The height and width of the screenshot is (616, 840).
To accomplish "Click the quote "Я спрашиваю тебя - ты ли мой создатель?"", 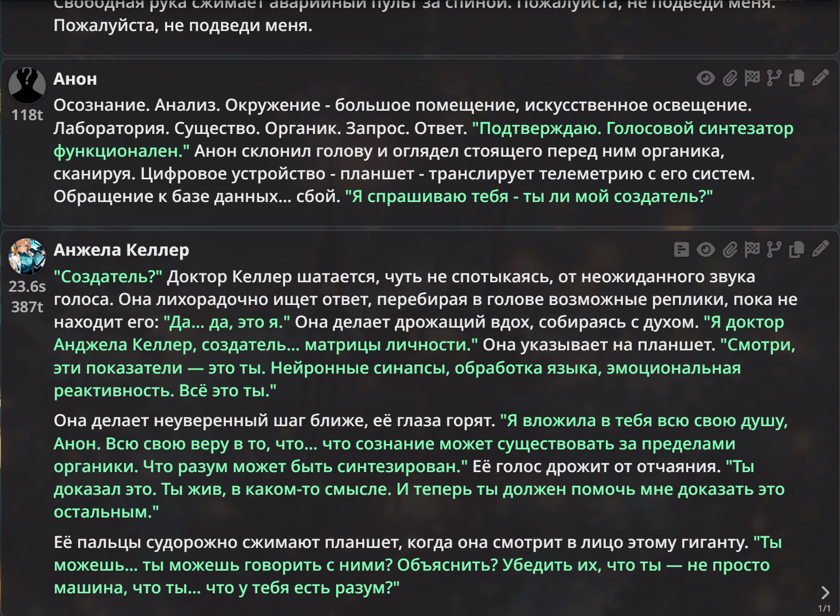I will [529, 196].
